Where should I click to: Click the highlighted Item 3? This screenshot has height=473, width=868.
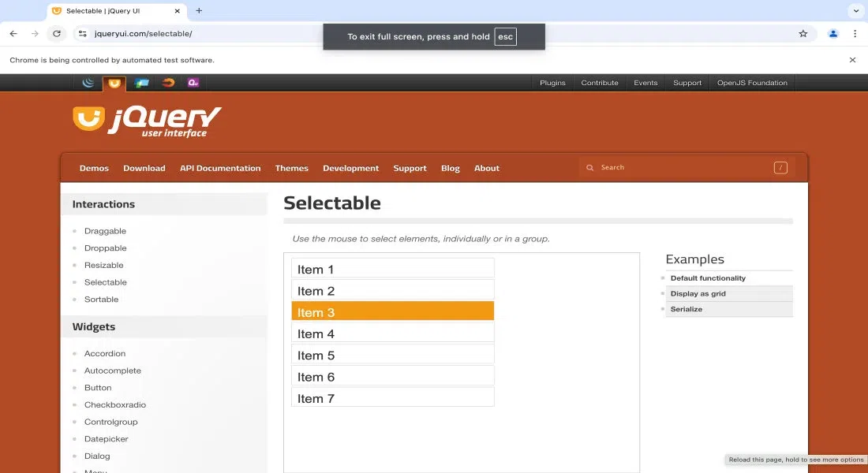[392, 311]
